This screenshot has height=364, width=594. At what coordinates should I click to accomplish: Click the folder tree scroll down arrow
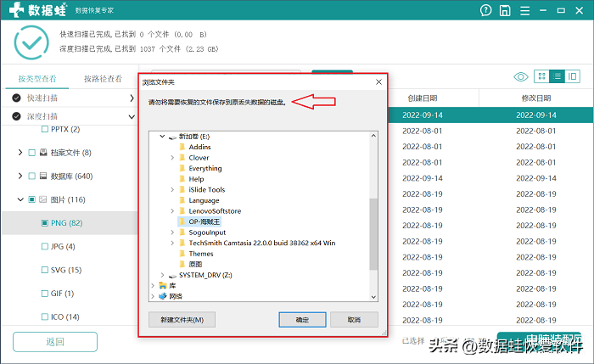(x=373, y=297)
